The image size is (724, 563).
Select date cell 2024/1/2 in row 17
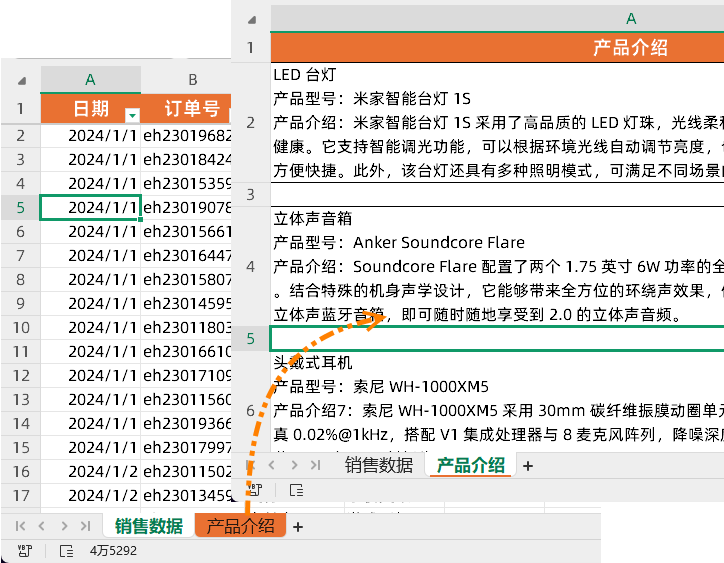[90, 496]
